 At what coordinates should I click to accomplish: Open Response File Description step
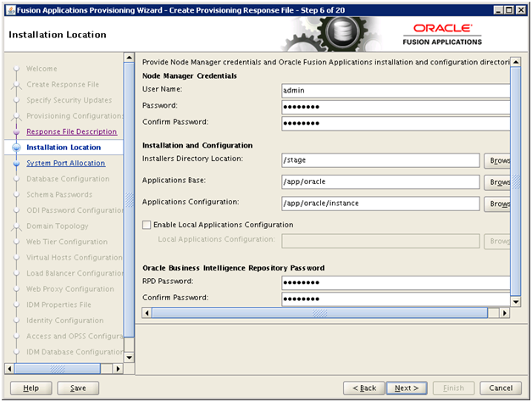click(x=72, y=131)
